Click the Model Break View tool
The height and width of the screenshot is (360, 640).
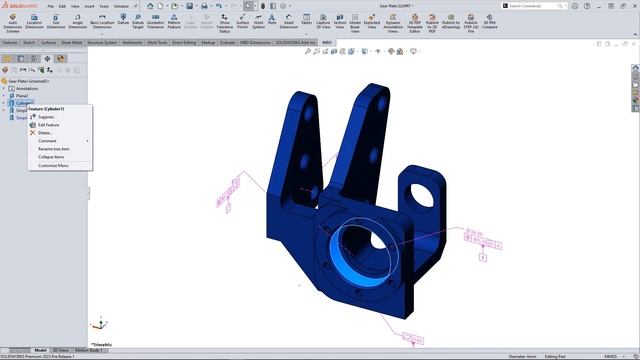(x=355, y=23)
